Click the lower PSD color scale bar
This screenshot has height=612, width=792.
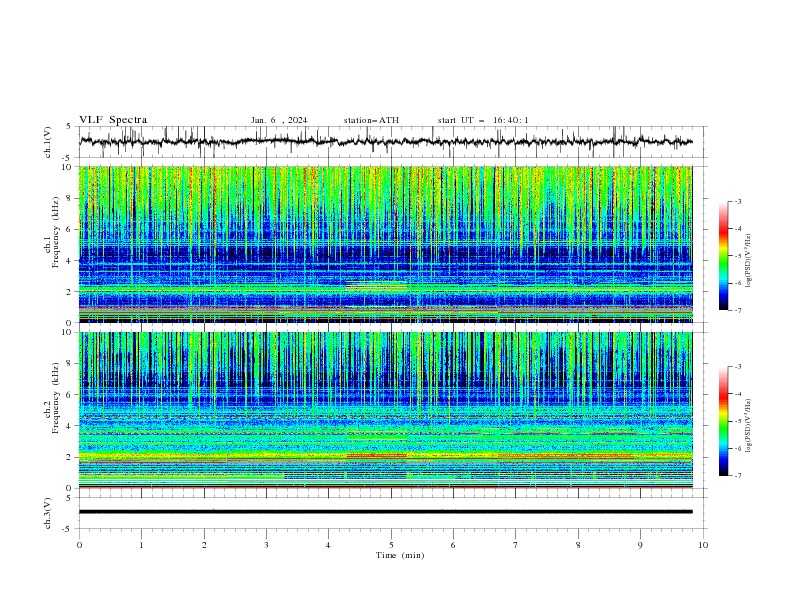[x=724, y=421]
